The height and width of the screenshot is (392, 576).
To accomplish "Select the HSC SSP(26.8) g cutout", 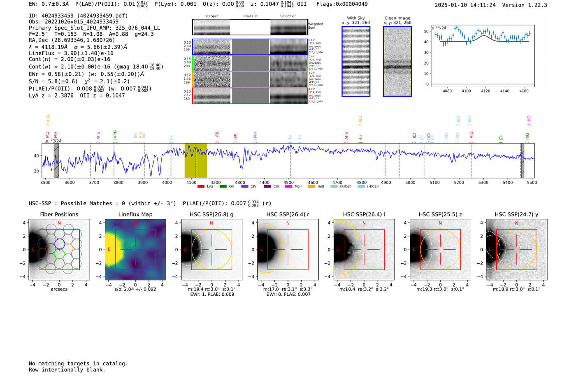I will [211, 249].
